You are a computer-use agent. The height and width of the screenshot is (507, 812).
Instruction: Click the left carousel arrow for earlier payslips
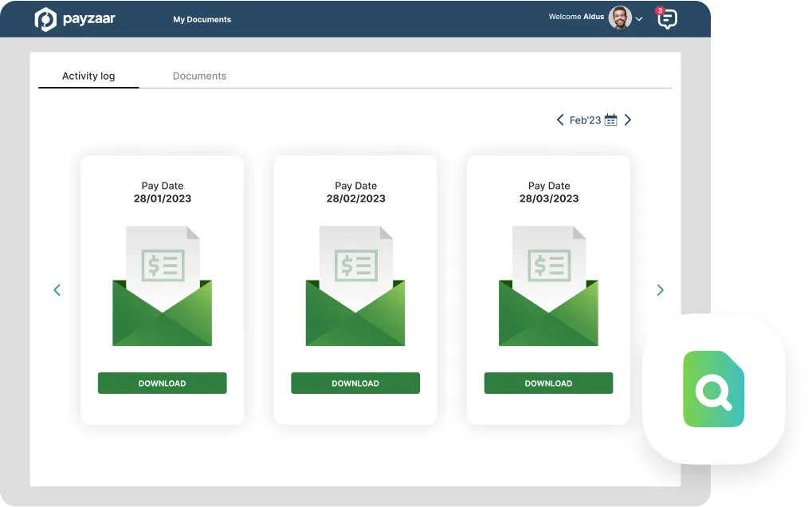click(x=57, y=289)
